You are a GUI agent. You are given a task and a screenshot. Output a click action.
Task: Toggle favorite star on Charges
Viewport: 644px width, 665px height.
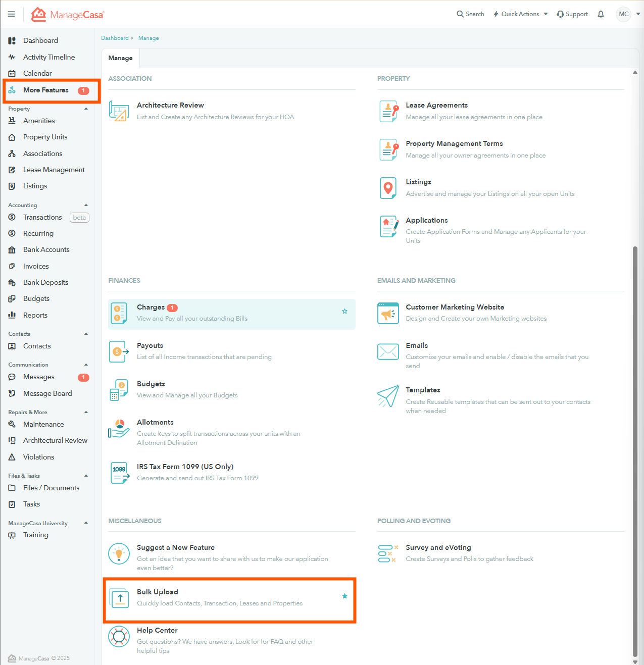[344, 311]
